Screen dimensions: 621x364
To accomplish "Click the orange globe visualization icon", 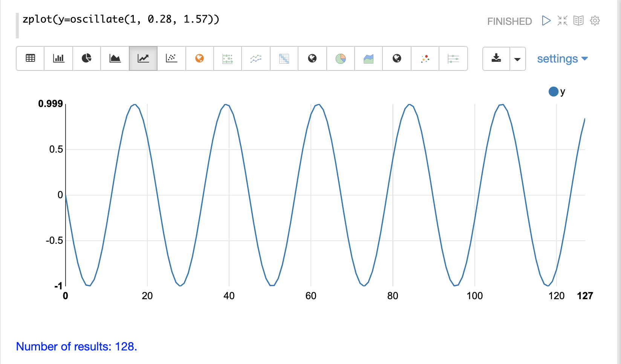I will (x=200, y=58).
